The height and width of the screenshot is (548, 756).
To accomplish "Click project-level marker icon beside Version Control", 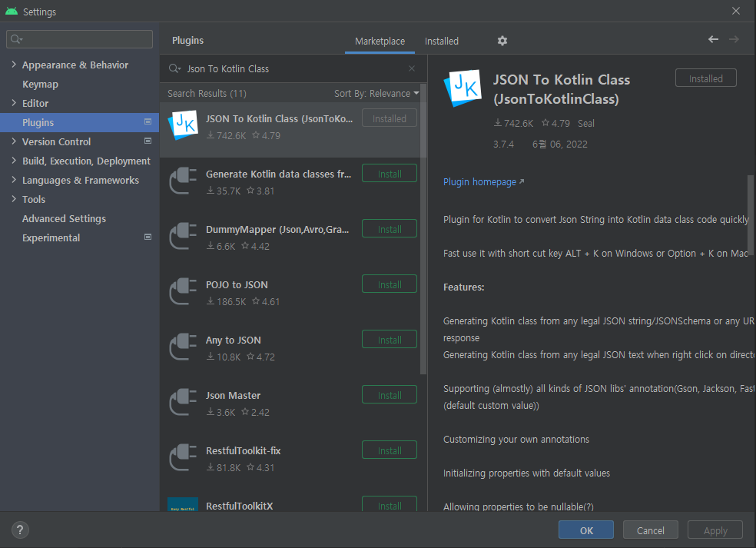I will click(x=148, y=141).
